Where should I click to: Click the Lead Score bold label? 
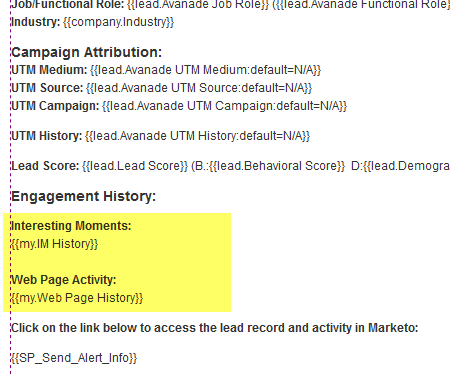coord(45,166)
